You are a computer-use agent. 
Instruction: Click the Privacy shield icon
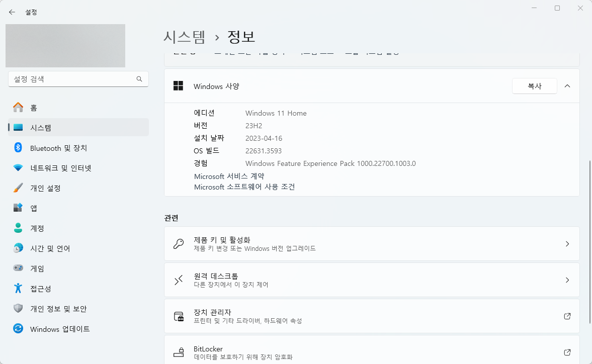point(18,308)
